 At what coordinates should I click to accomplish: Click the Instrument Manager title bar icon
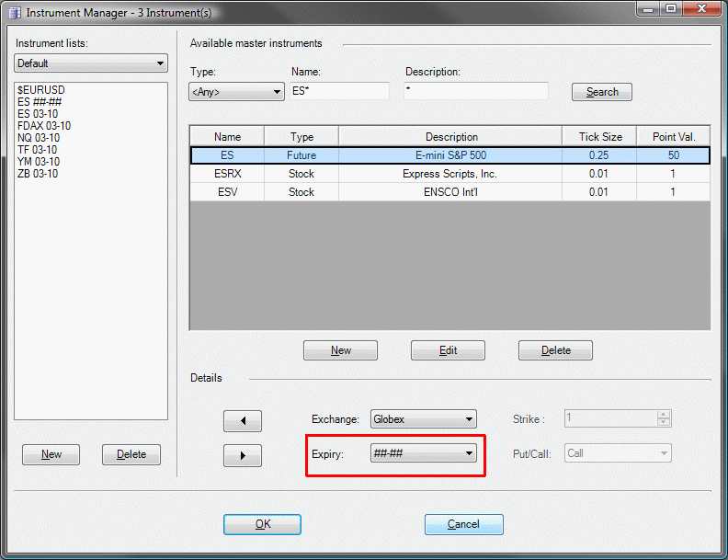[16, 13]
